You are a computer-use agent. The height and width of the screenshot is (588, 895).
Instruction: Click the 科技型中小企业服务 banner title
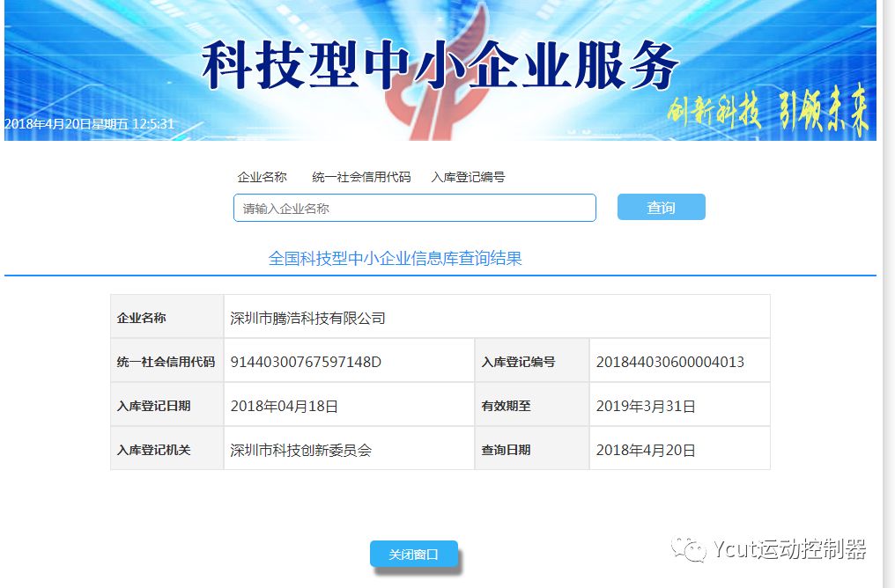(x=440, y=66)
